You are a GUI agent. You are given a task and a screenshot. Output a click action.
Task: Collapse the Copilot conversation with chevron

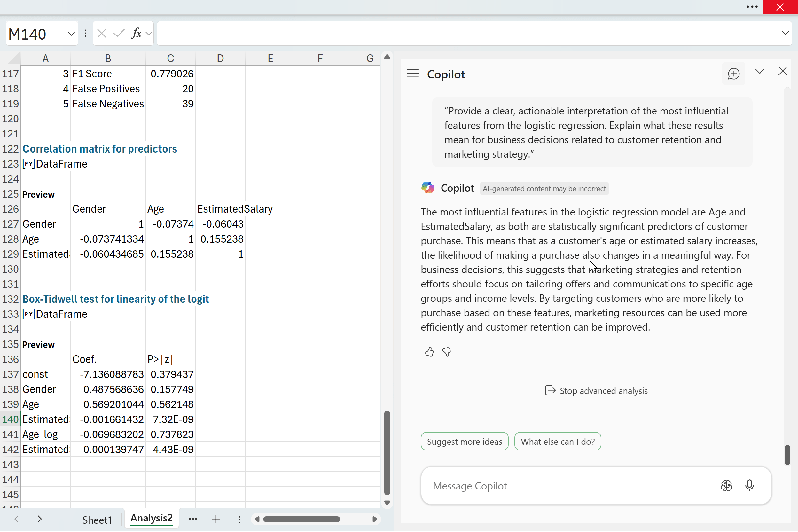point(760,72)
